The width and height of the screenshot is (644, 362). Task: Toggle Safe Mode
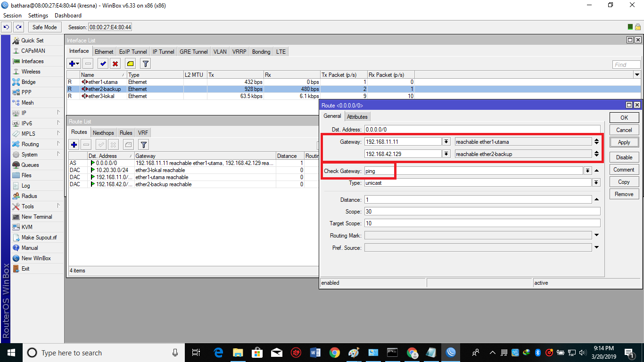(45, 27)
